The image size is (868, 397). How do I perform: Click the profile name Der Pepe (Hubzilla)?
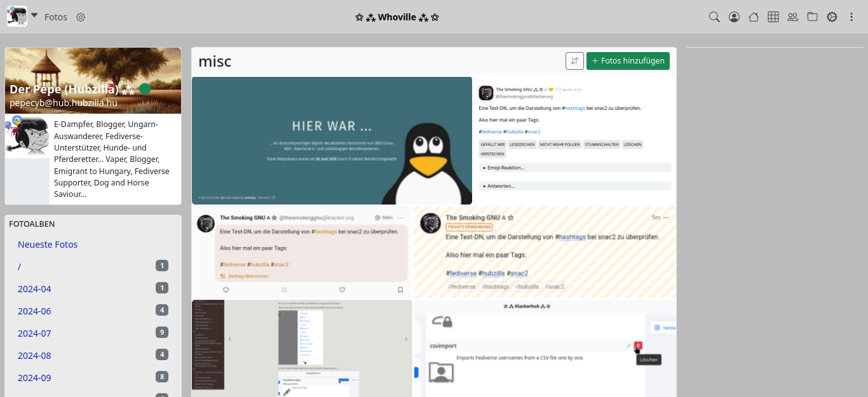click(x=72, y=89)
